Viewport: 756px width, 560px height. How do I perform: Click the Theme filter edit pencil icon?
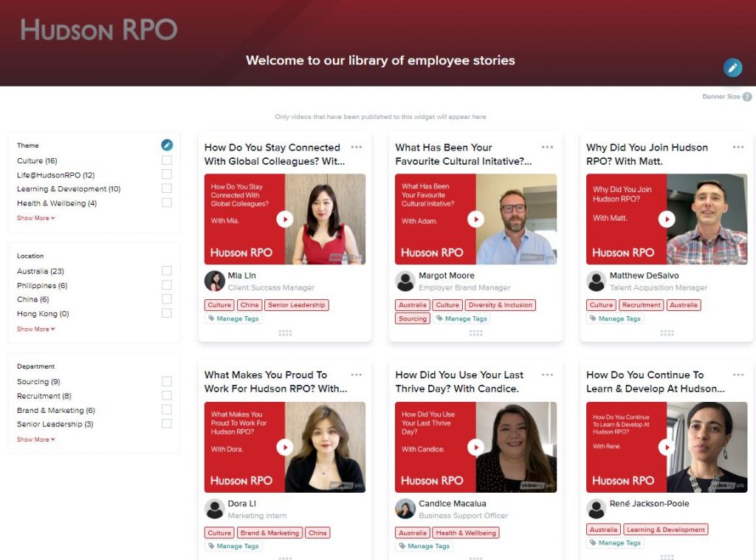point(167,145)
